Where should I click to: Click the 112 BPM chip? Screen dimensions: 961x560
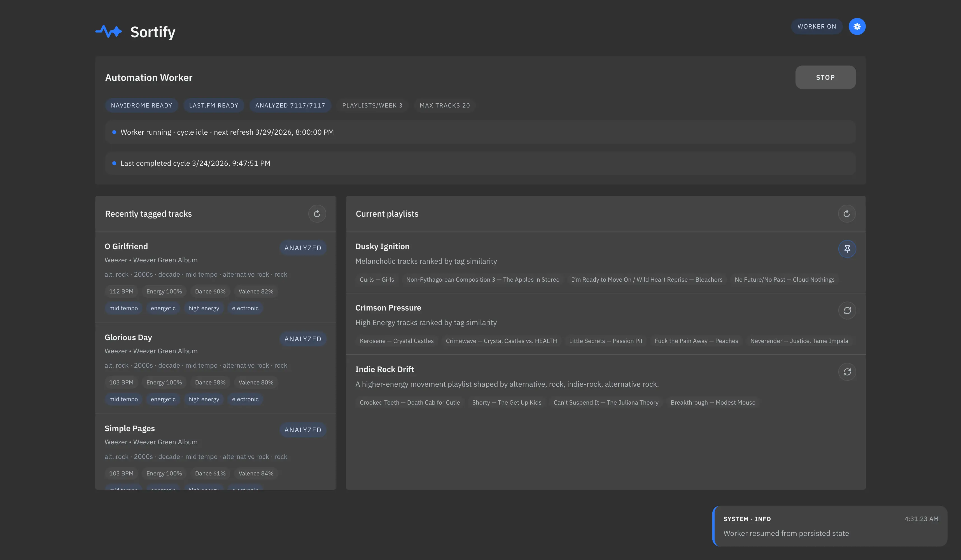[x=121, y=291]
